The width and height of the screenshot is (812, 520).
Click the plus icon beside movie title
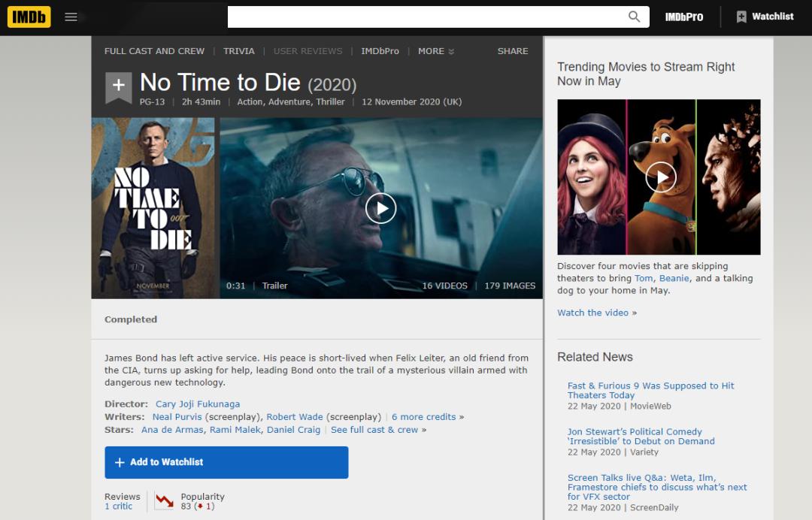pyautogui.click(x=118, y=86)
